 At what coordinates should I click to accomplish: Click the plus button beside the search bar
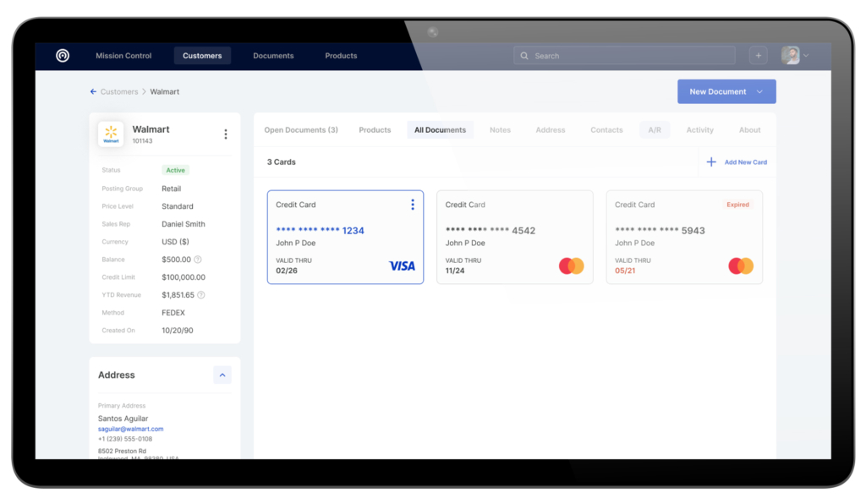pos(759,55)
